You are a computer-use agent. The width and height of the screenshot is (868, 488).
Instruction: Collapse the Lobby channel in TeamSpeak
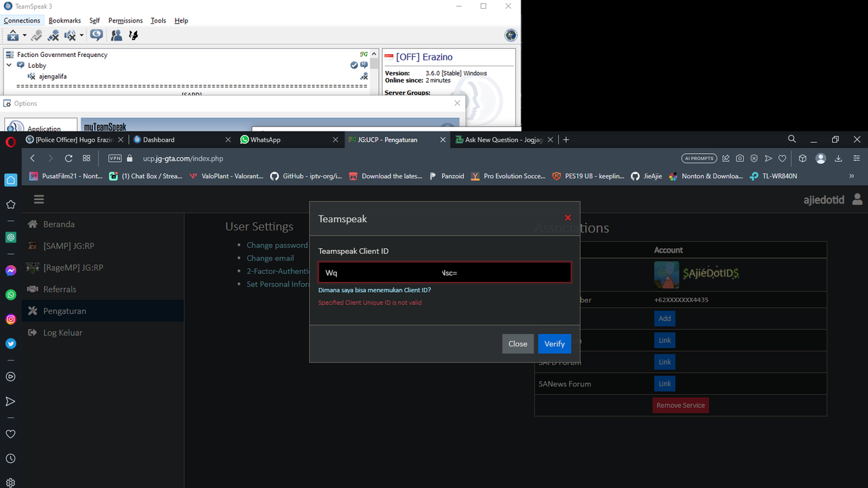tap(9, 66)
